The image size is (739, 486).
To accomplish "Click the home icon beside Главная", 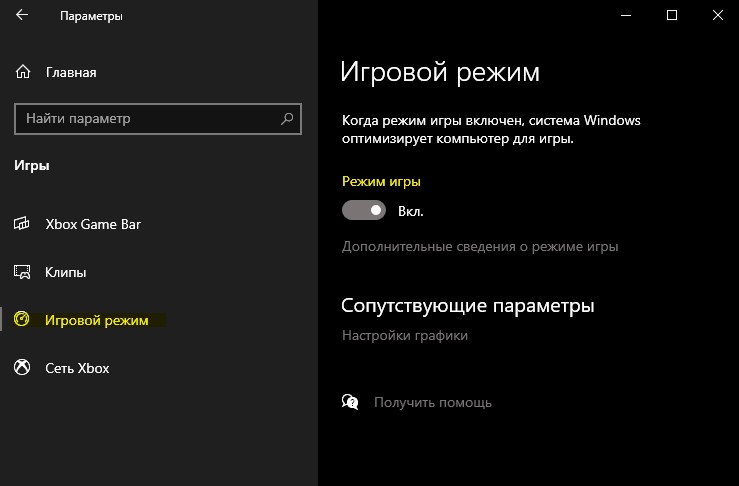I will tap(23, 72).
